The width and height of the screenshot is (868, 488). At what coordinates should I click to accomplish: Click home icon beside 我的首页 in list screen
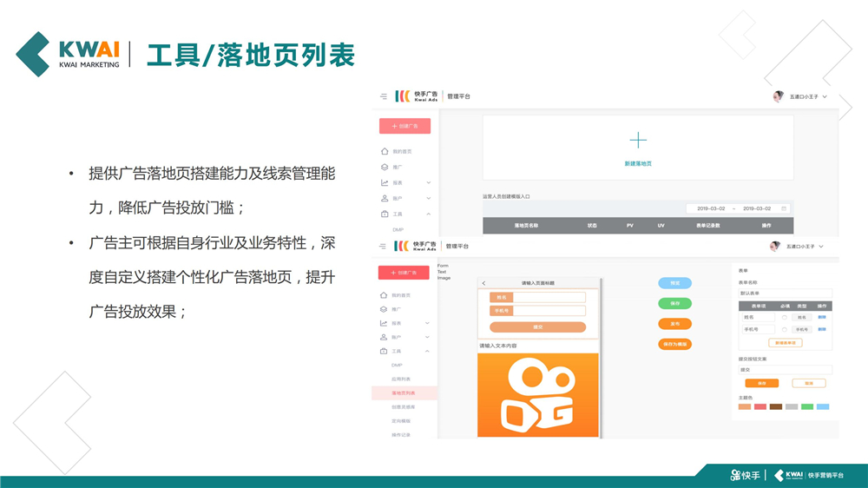(x=385, y=151)
